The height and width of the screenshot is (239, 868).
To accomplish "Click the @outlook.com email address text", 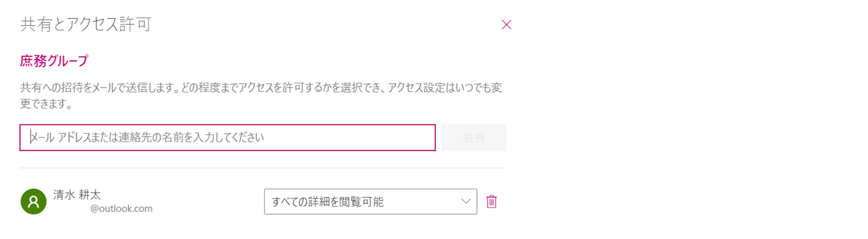I will (121, 208).
